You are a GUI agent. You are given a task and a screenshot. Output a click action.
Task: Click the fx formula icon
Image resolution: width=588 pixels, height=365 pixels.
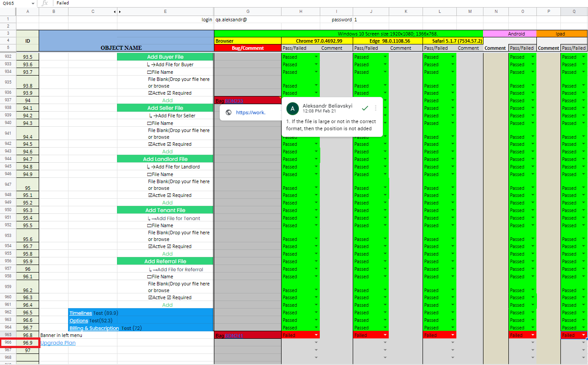(44, 3)
